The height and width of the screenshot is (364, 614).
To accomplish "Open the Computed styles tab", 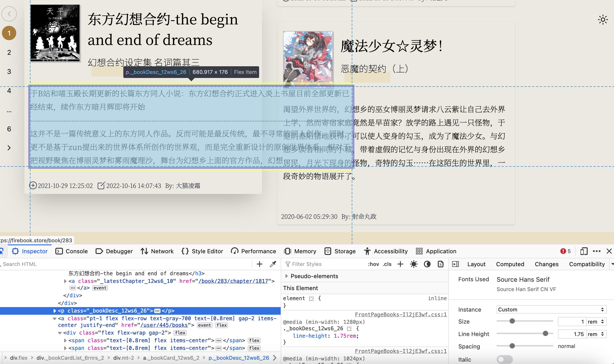I will click(x=510, y=264).
